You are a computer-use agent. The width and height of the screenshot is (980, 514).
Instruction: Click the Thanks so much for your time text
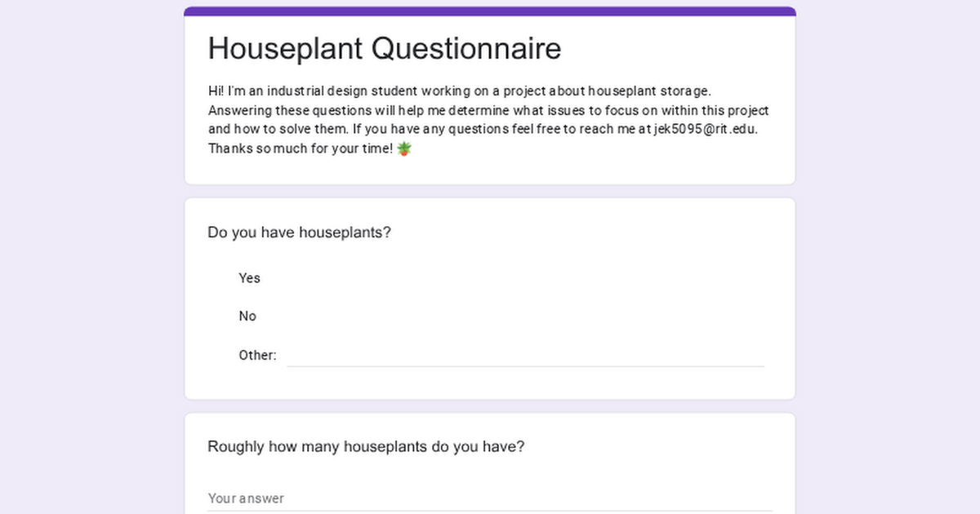point(300,149)
